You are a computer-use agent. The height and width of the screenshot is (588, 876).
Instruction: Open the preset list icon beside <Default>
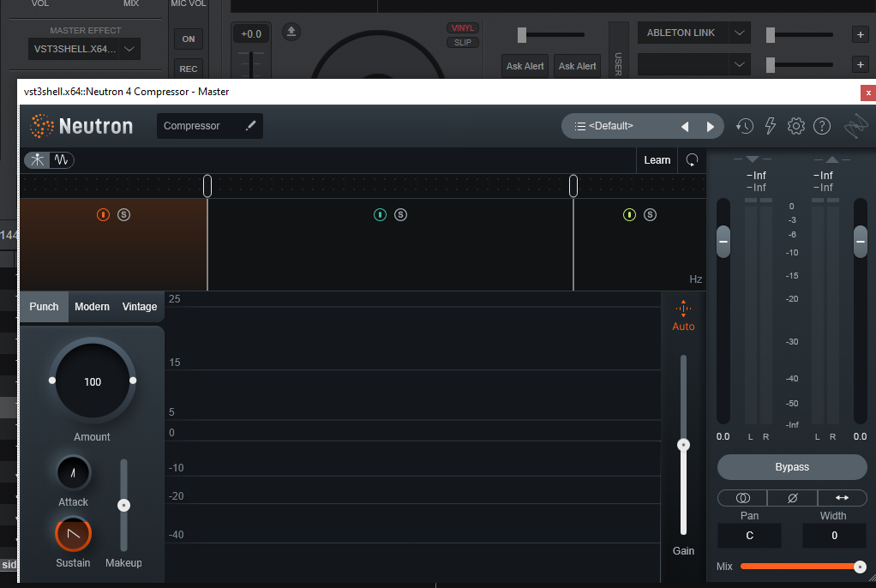580,126
